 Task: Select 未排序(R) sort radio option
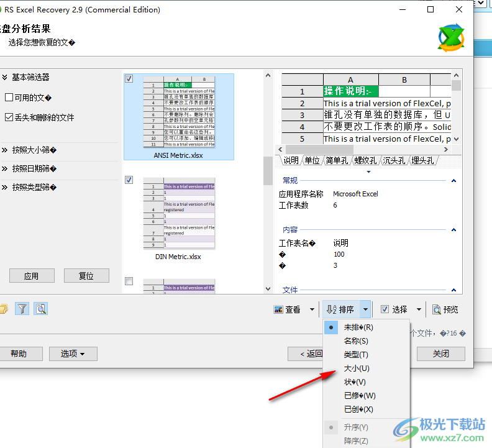[331, 327]
